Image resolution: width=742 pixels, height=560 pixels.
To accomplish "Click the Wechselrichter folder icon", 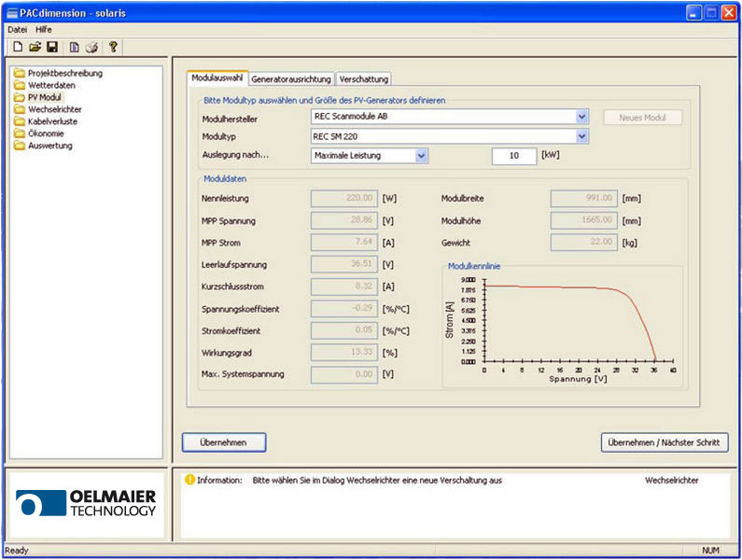I will tap(20, 109).
